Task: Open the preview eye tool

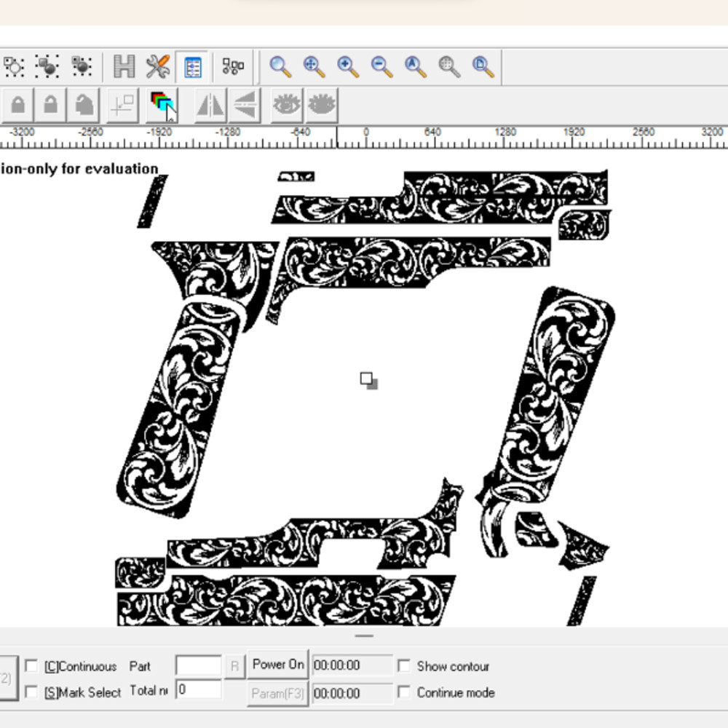Action: [x=288, y=104]
